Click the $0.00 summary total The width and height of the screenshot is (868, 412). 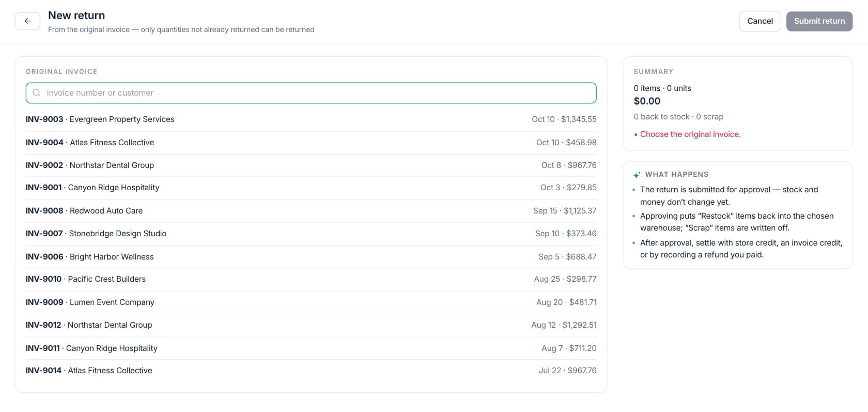pyautogui.click(x=647, y=101)
